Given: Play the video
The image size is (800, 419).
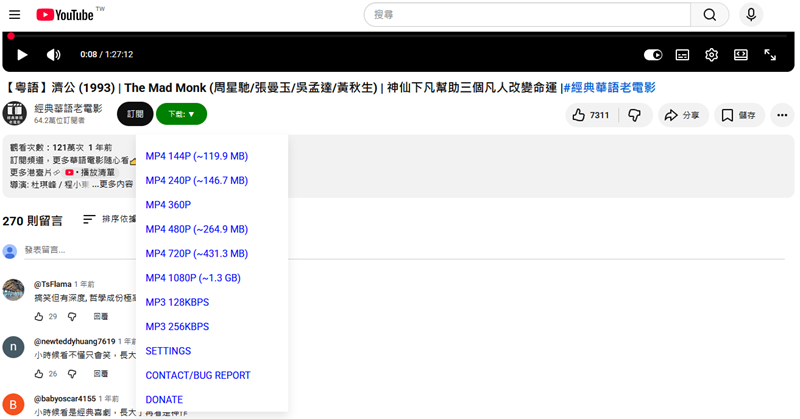Looking at the screenshot, I should coord(22,55).
